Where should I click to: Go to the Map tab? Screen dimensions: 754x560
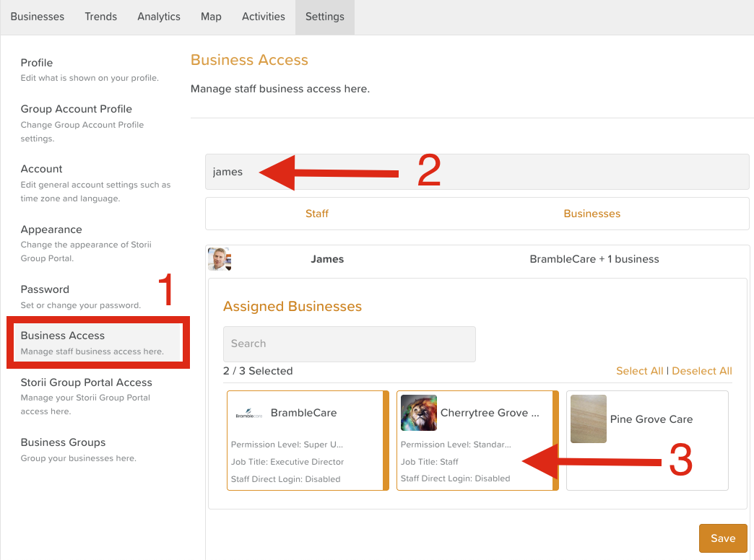pyautogui.click(x=211, y=17)
